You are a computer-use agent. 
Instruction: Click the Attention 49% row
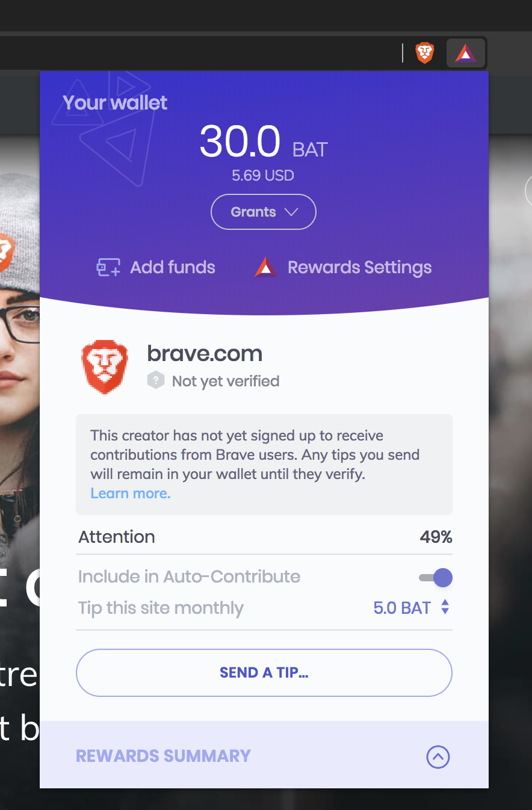click(264, 537)
